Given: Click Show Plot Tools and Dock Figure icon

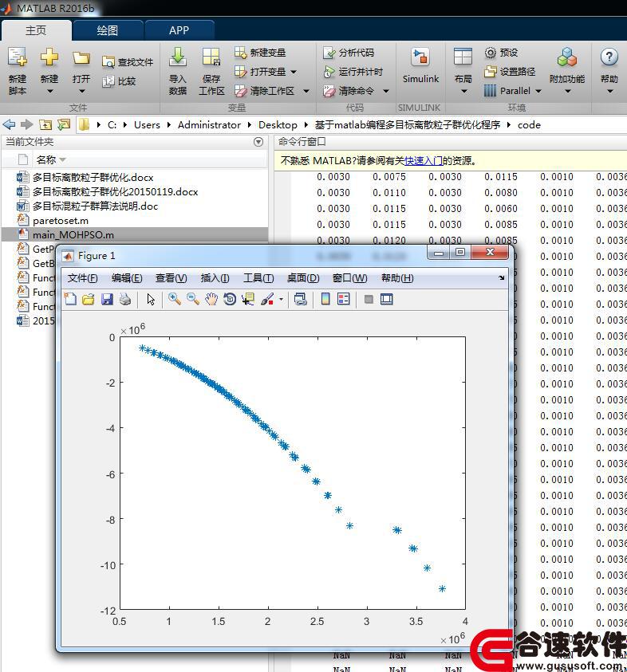Looking at the screenshot, I should 386,299.
